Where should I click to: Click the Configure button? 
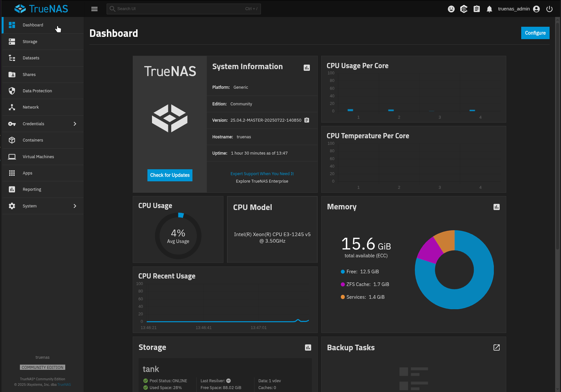(535, 33)
